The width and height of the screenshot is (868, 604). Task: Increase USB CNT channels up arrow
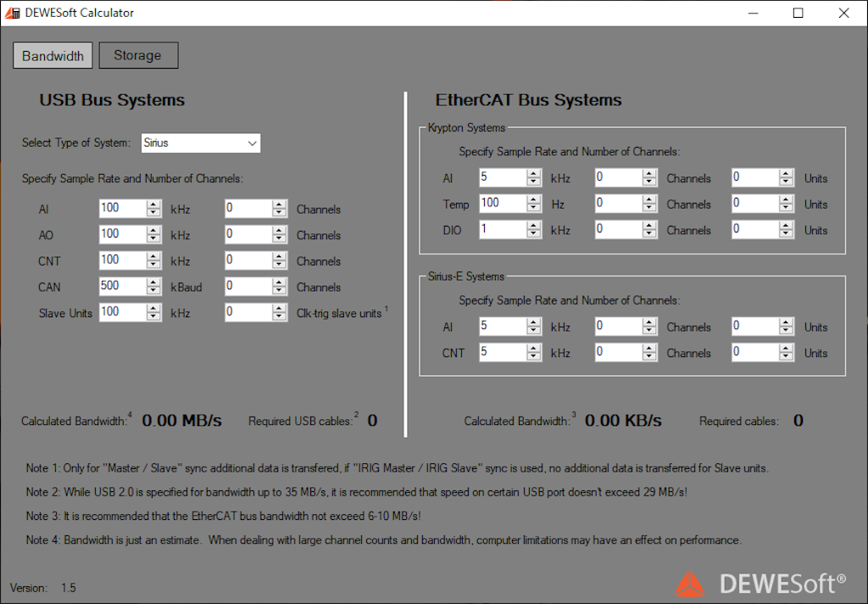point(279,256)
